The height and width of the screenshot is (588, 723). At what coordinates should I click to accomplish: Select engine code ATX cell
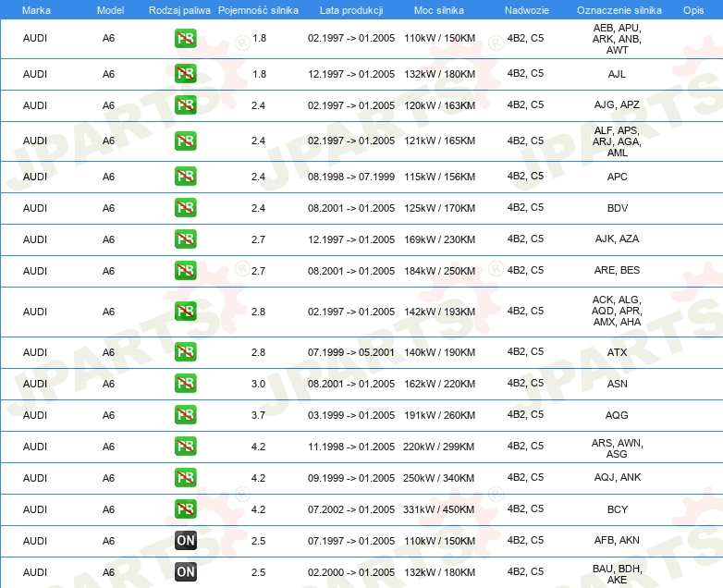point(617,352)
